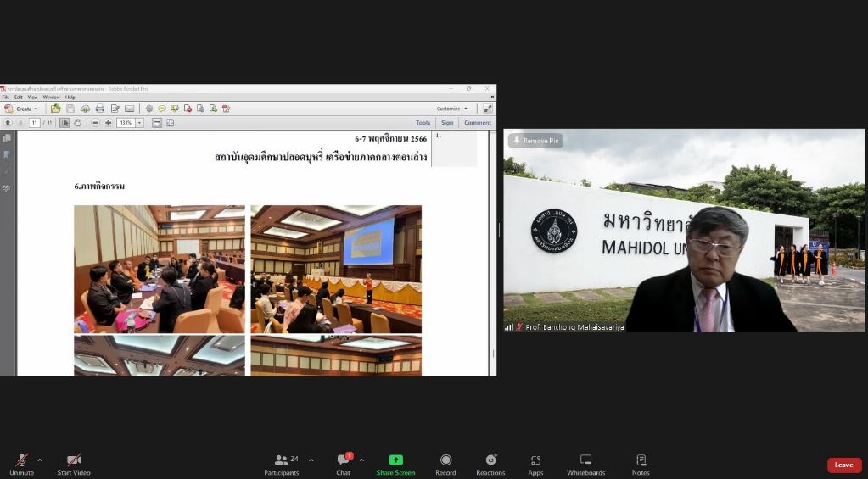The height and width of the screenshot is (479, 868).
Task: Click the current page number field
Action: (34, 123)
